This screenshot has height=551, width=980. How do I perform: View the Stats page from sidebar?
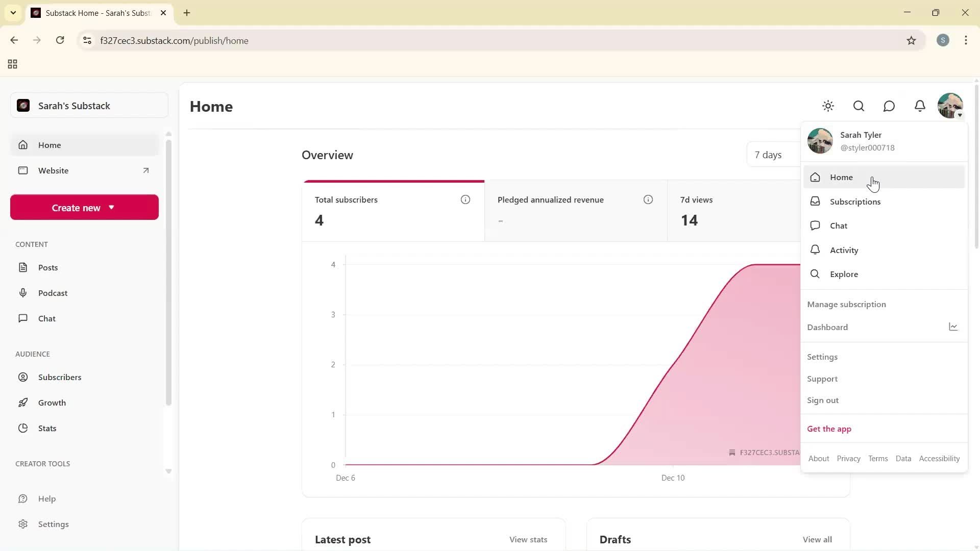coord(47,428)
